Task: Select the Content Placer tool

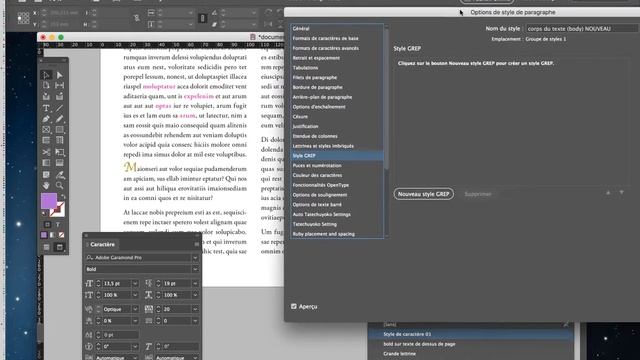Action: tap(60, 96)
